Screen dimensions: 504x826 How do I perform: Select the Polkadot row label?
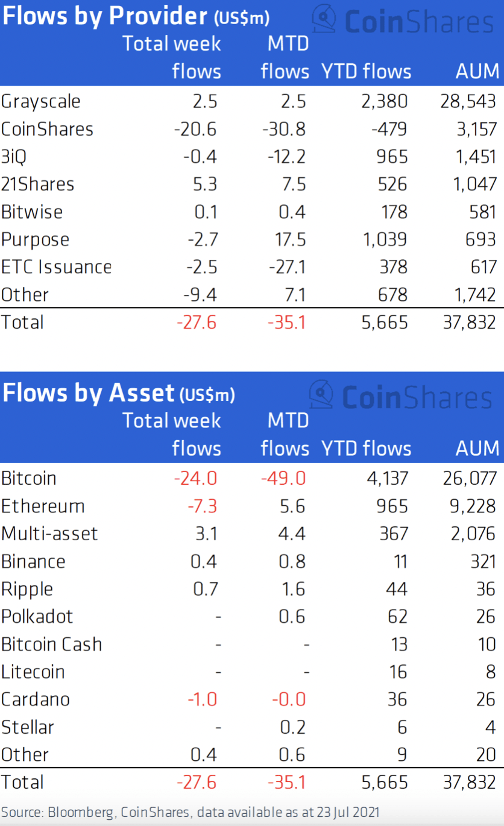(37, 616)
